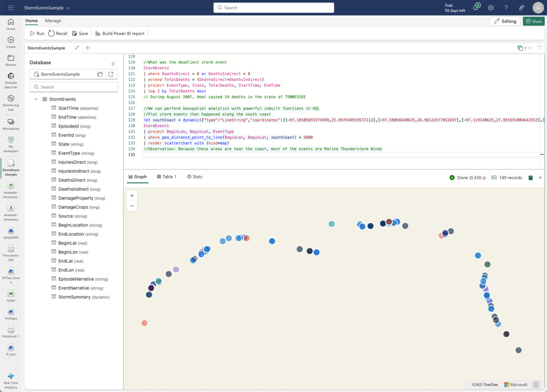Run the KQL query
The image size is (547, 392).
tap(36, 33)
